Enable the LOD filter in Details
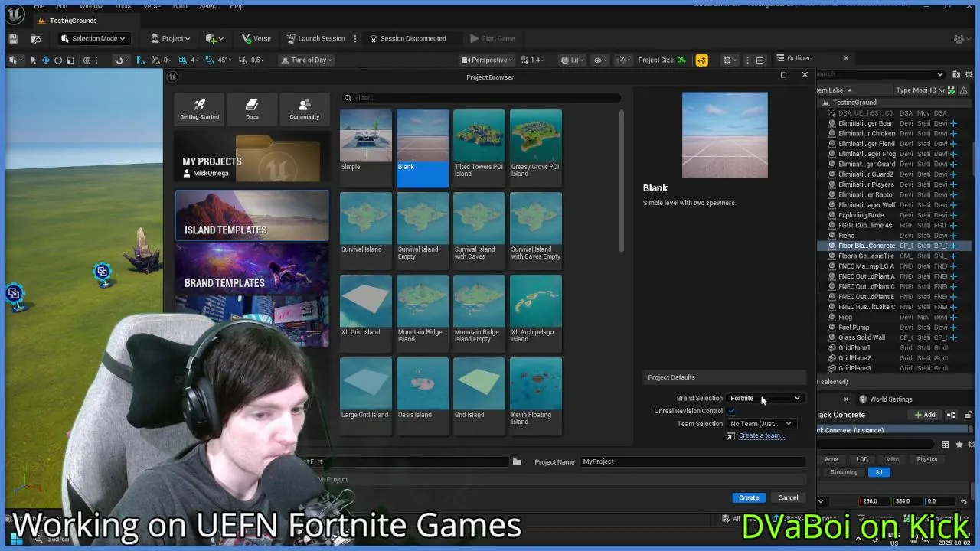This screenshot has width=980, height=551. [x=862, y=459]
